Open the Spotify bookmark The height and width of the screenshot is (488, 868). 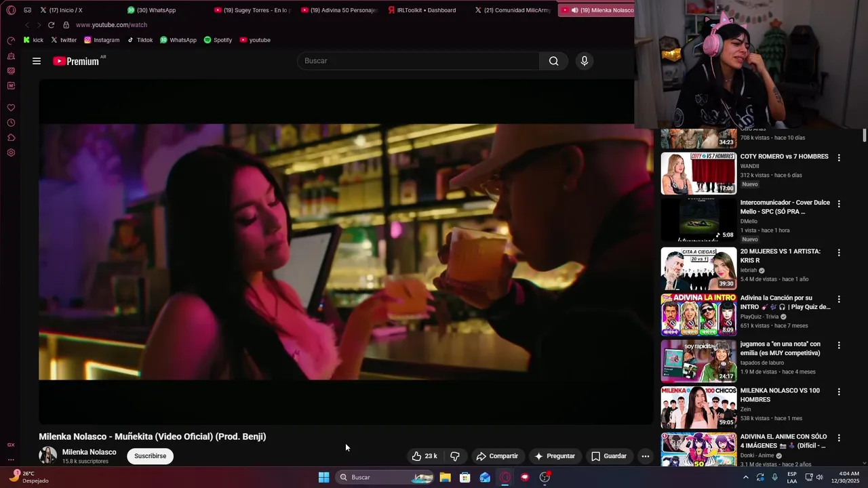218,40
